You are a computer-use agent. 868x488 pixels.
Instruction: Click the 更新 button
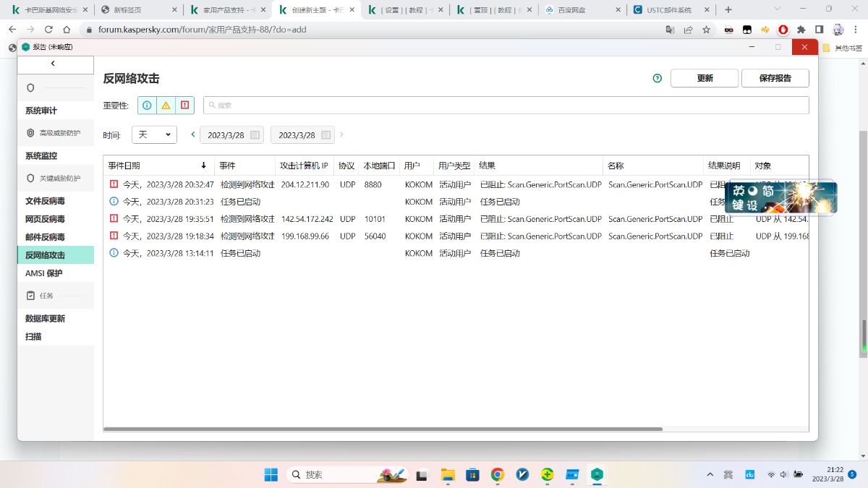tap(705, 78)
